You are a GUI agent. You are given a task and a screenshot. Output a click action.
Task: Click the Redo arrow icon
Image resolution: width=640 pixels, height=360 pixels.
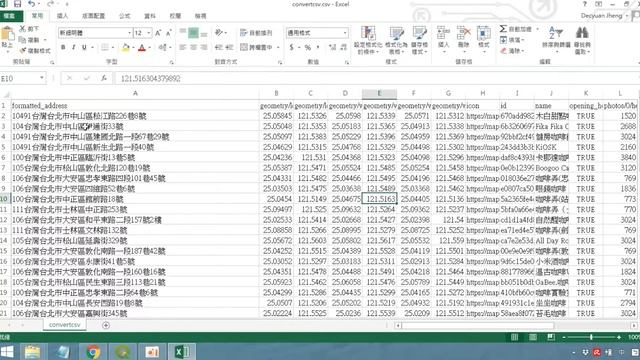50,4
